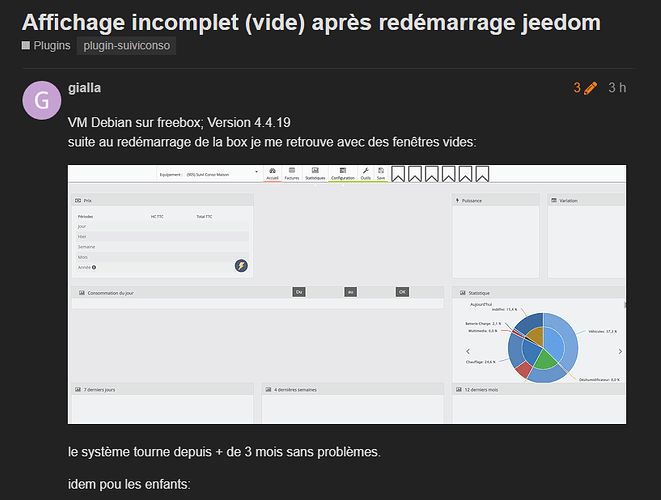This screenshot has width=661, height=500.
Task: Click the Puissance panel header in the screenshot
Action: click(x=496, y=200)
